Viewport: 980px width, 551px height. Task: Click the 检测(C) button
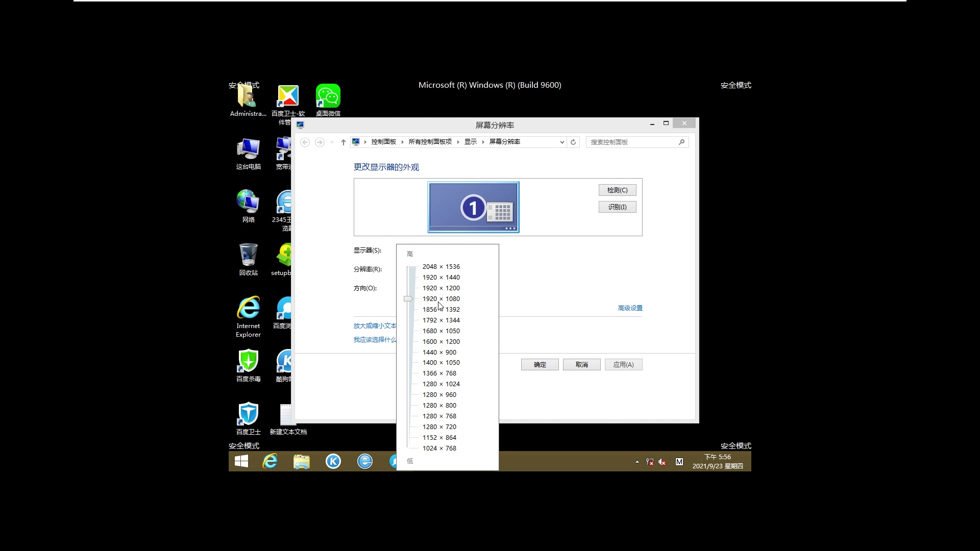617,189
